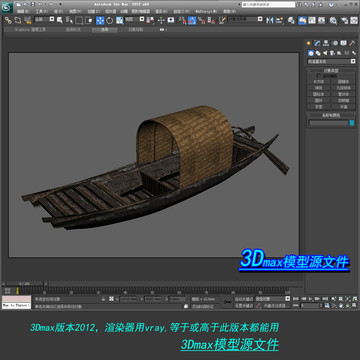Toggle the Angle Snap button
Image resolution: width=360 pixels, height=360 pixels.
(x=192, y=20)
